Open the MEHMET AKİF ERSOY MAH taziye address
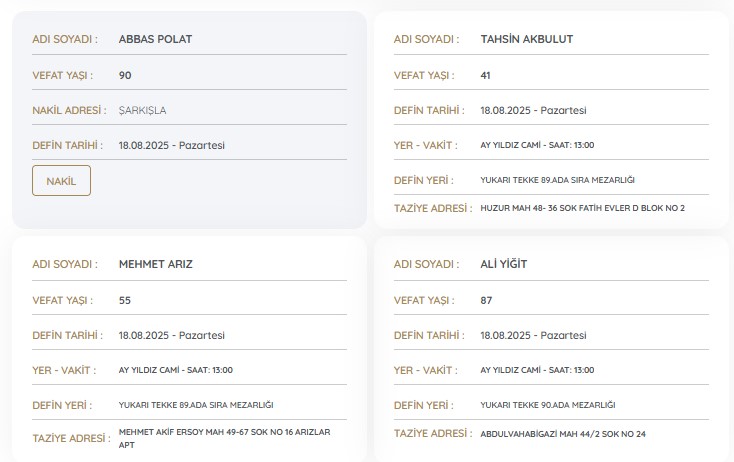 tap(224, 437)
